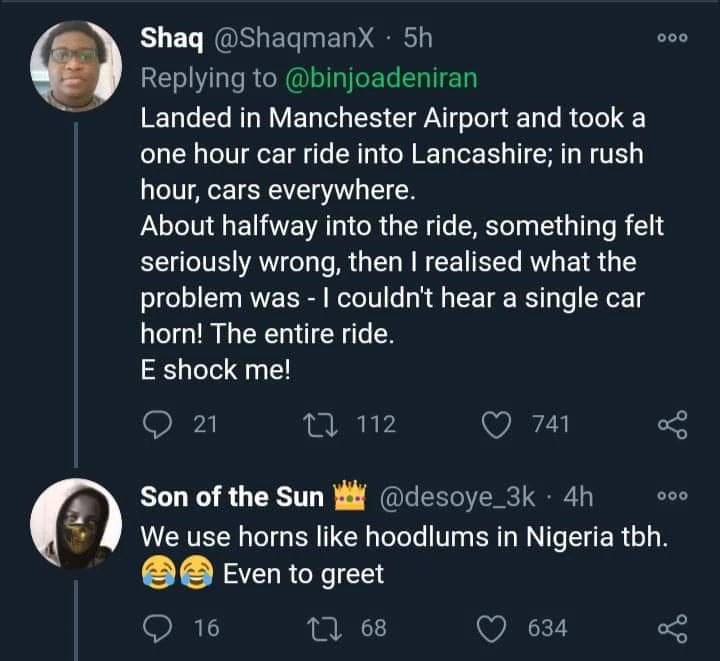The image size is (720, 661).
Task: Share Shaq's tweet using share icon
Action: click(672, 426)
